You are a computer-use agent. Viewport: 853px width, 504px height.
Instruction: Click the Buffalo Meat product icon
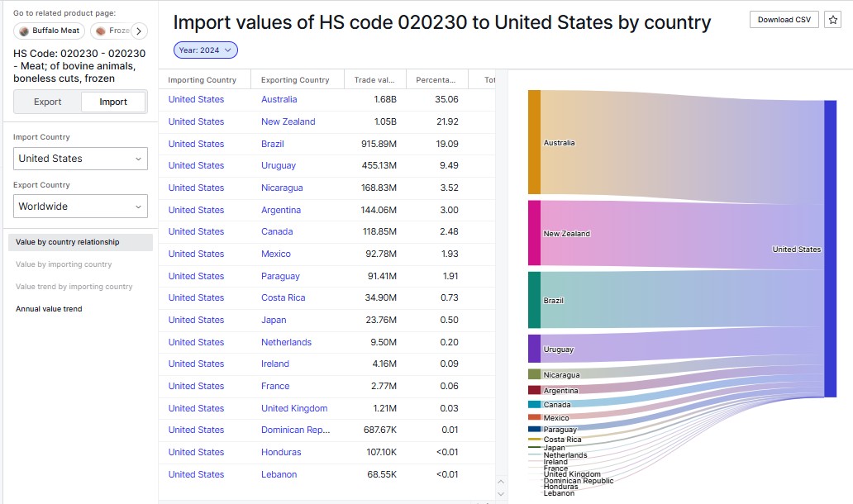[x=24, y=31]
